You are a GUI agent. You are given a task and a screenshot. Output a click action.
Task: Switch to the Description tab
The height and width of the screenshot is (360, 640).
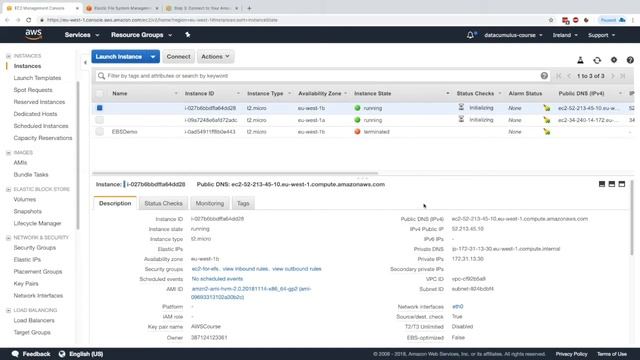coord(115,203)
